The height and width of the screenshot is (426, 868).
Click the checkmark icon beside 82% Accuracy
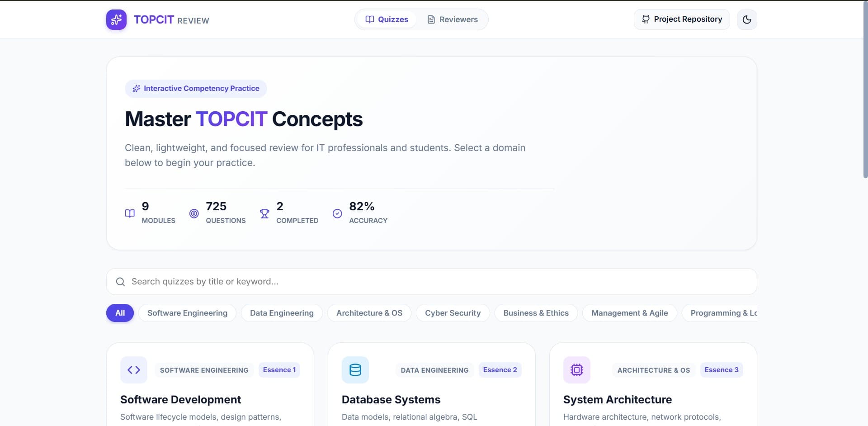[337, 213]
